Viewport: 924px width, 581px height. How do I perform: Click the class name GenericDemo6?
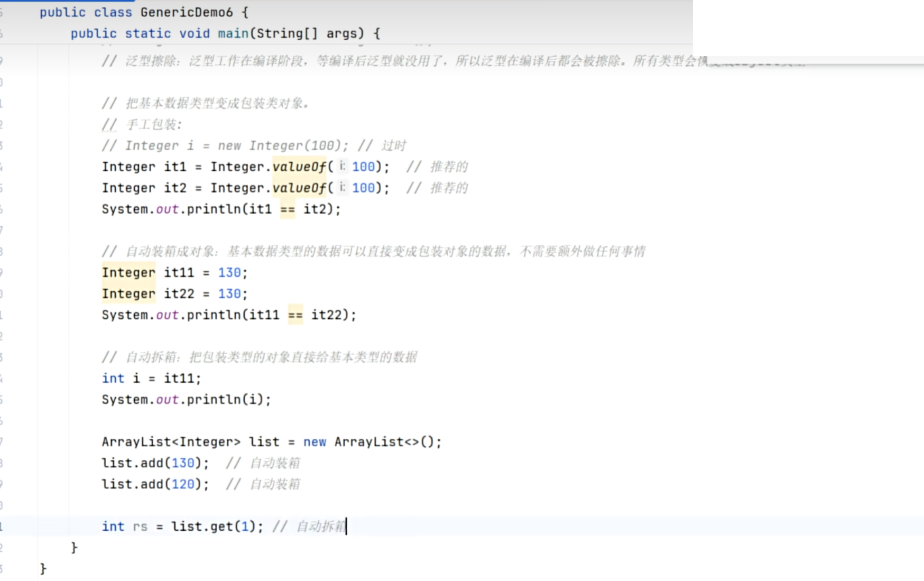pos(187,12)
